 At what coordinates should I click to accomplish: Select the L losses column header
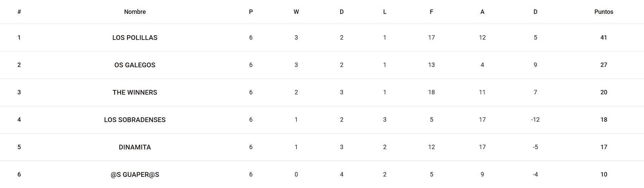(385, 12)
